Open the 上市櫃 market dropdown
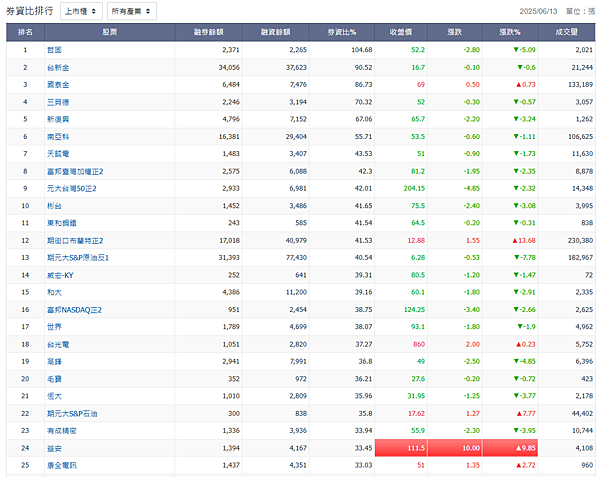The width and height of the screenshot is (600, 477). [81, 11]
